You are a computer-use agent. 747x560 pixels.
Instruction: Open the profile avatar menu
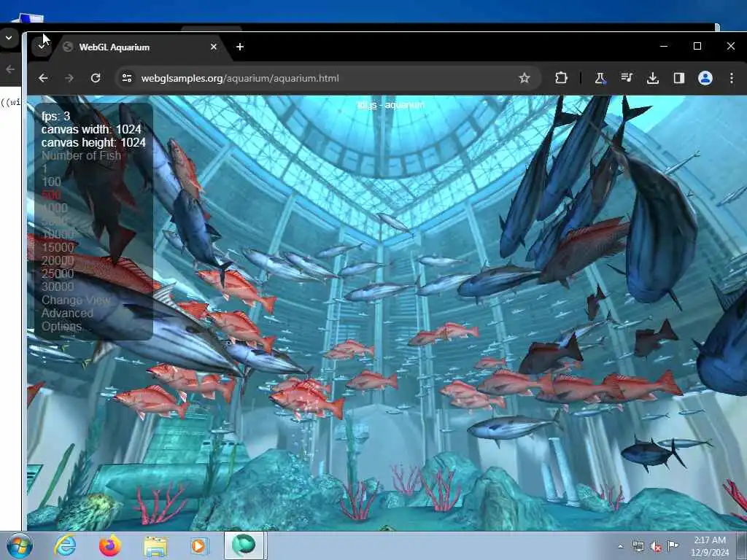pyautogui.click(x=705, y=78)
